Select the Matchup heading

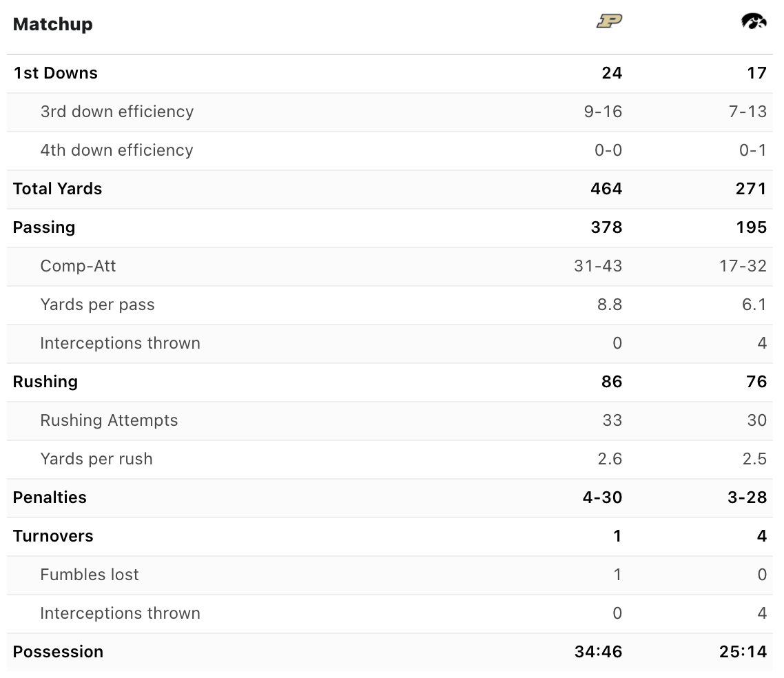pos(52,24)
